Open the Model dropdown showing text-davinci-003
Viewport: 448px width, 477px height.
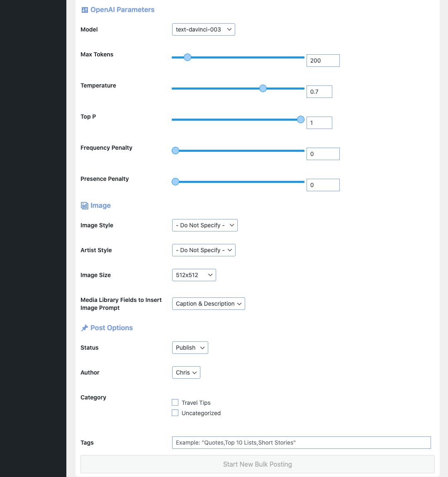point(204,29)
